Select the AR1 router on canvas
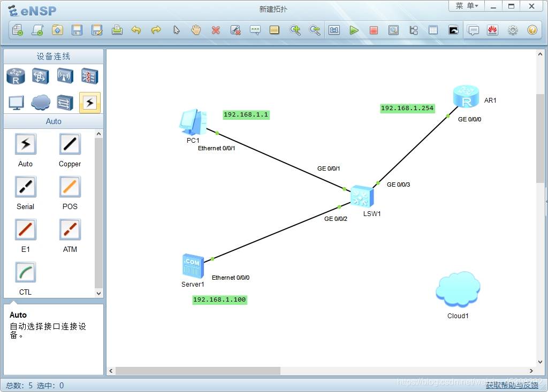This screenshot has width=548, height=392. (x=466, y=96)
